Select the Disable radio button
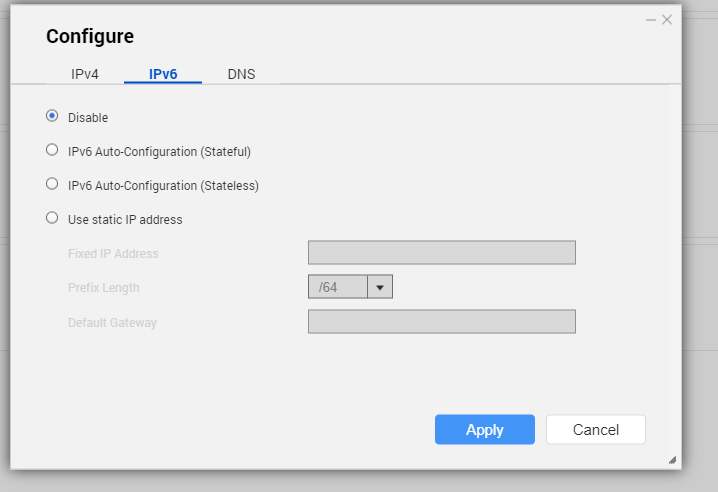This screenshot has width=718, height=492. (x=52, y=116)
